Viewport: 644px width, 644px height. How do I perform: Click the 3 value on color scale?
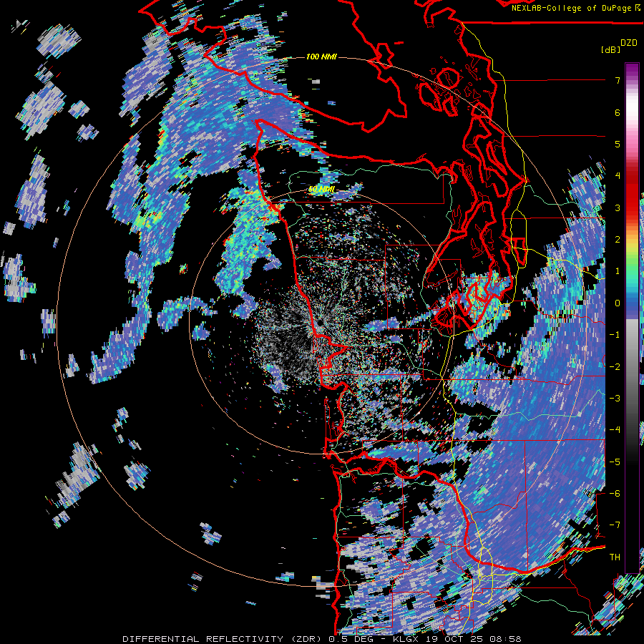coord(618,208)
